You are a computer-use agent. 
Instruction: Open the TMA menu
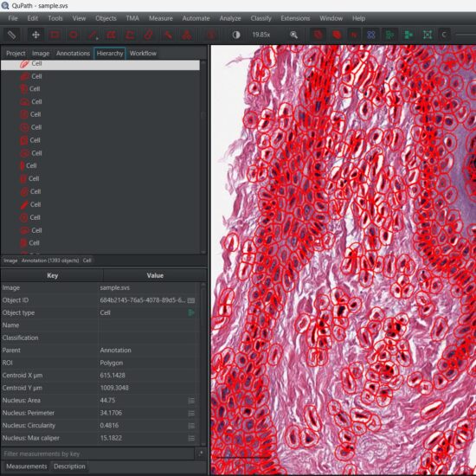132,18
